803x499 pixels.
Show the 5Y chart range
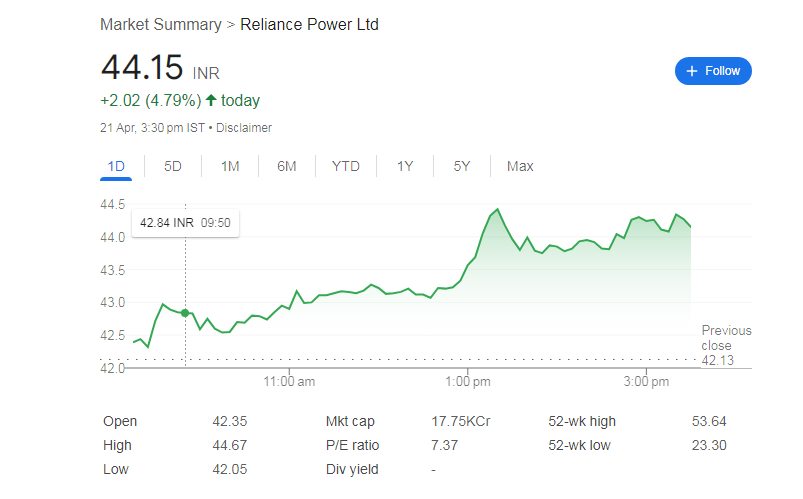461,167
